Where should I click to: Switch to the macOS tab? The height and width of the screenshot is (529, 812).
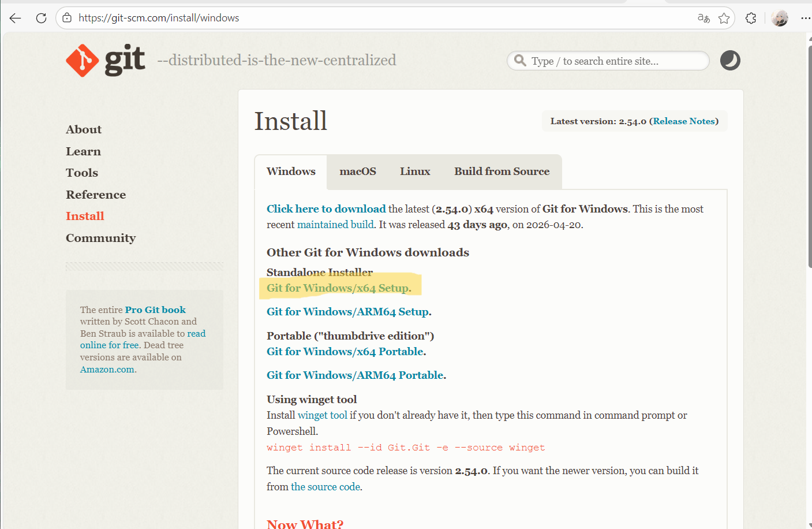358,172
